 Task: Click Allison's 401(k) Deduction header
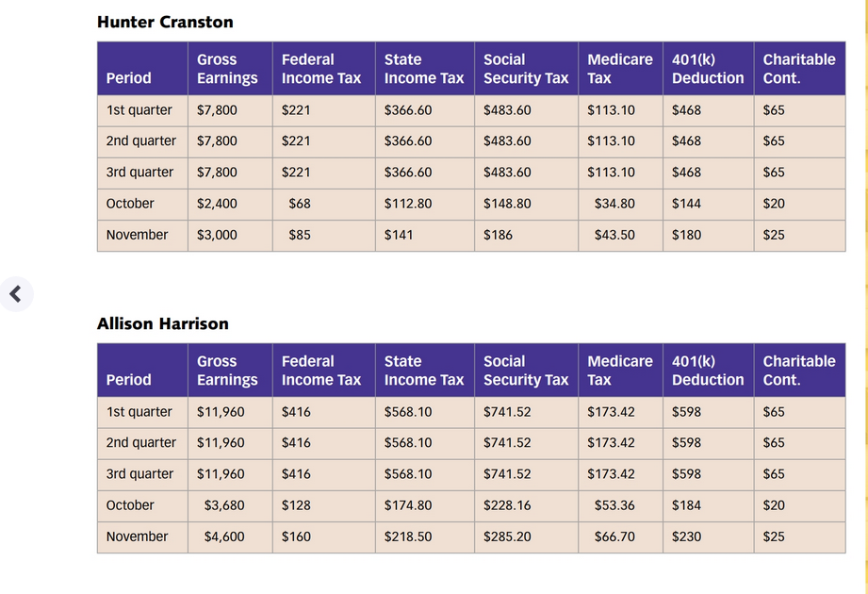(x=709, y=371)
